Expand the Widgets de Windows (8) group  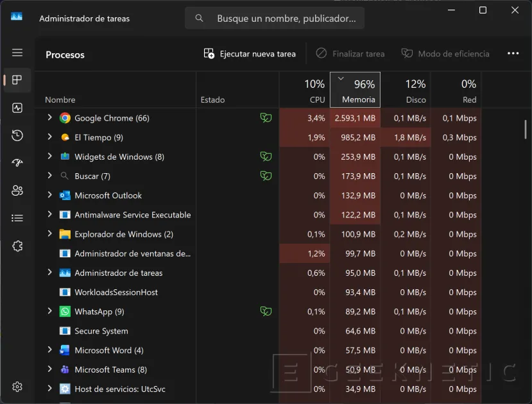point(49,156)
